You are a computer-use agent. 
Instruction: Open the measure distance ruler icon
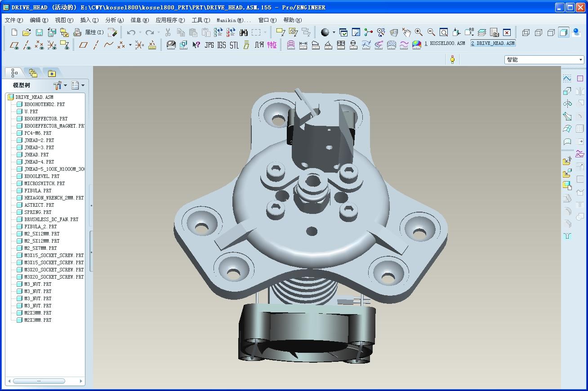pos(303,45)
